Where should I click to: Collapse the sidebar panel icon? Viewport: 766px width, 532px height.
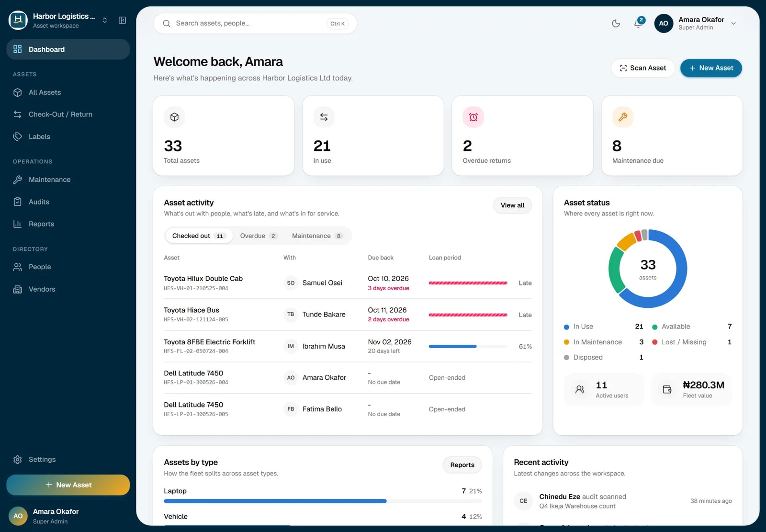123,20
